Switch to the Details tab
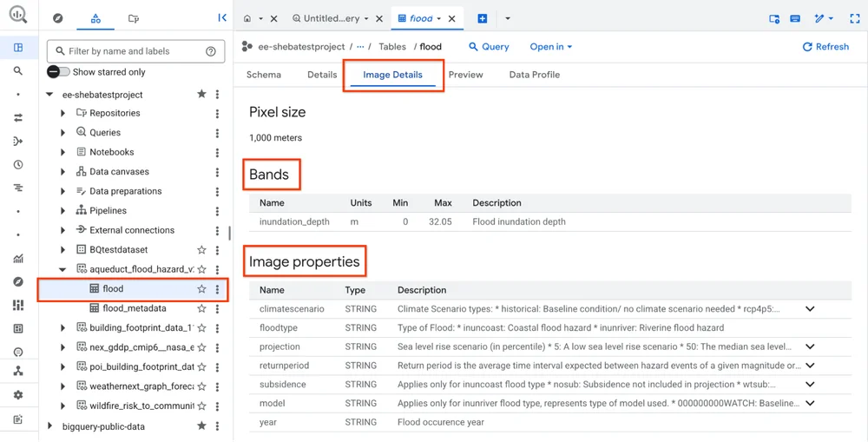 coord(322,75)
